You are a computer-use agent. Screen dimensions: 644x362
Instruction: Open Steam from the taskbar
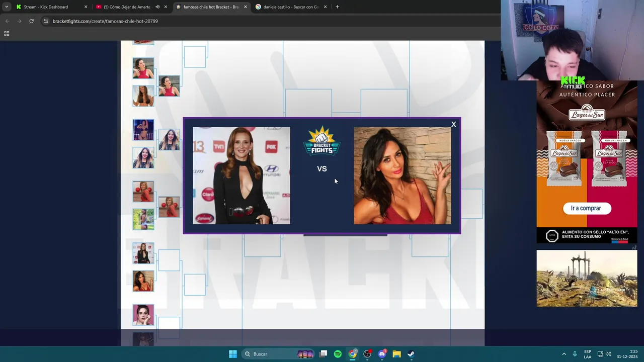pyautogui.click(x=411, y=354)
